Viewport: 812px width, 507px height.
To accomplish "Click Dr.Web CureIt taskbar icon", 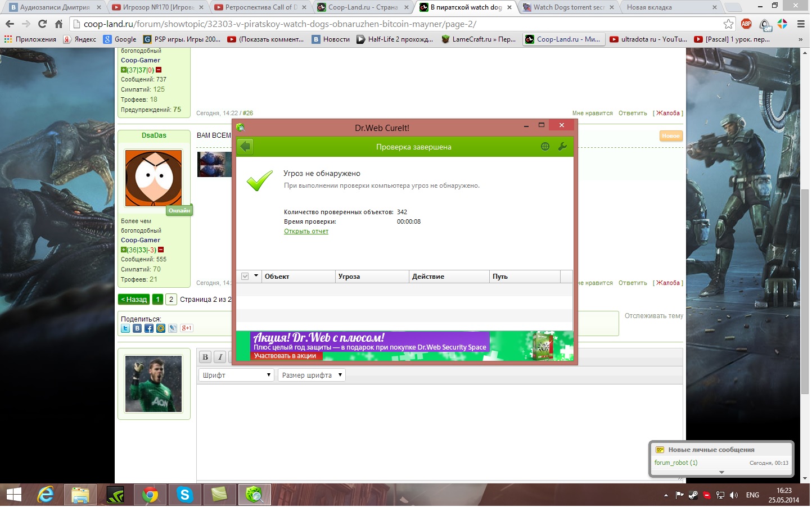I will click(255, 495).
